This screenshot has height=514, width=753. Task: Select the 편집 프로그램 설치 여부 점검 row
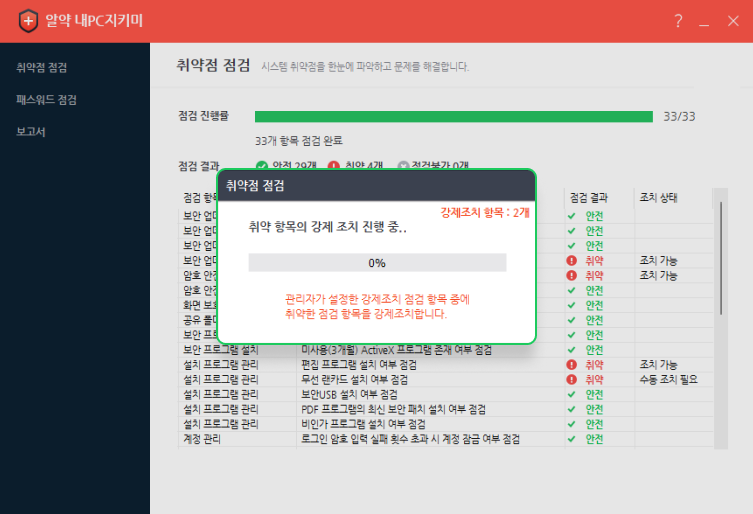(446, 365)
